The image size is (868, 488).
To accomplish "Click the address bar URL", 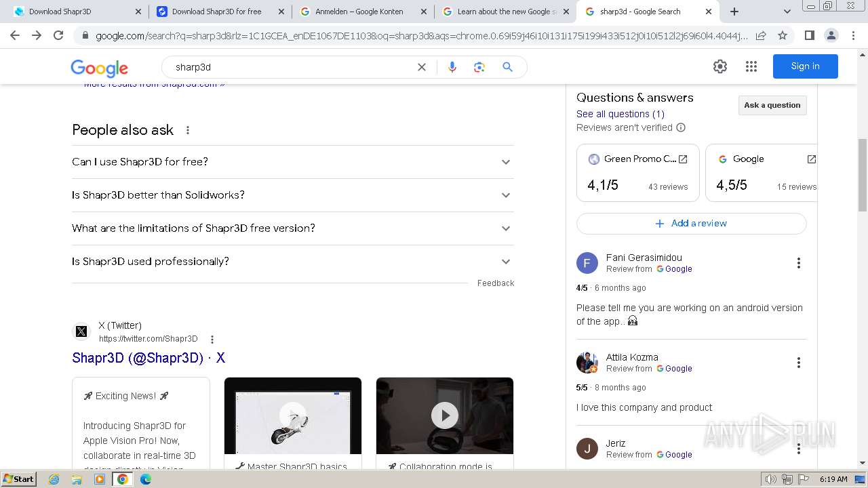I will point(420,35).
